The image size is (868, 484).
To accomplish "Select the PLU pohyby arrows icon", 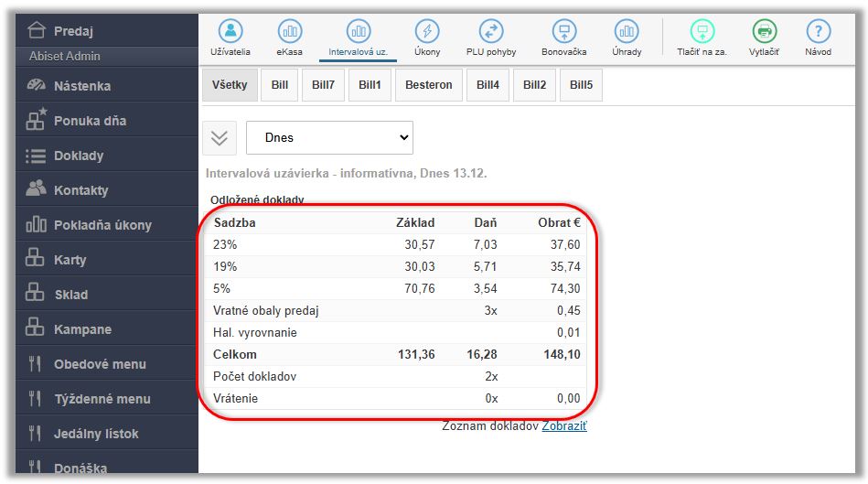I will pyautogui.click(x=491, y=31).
